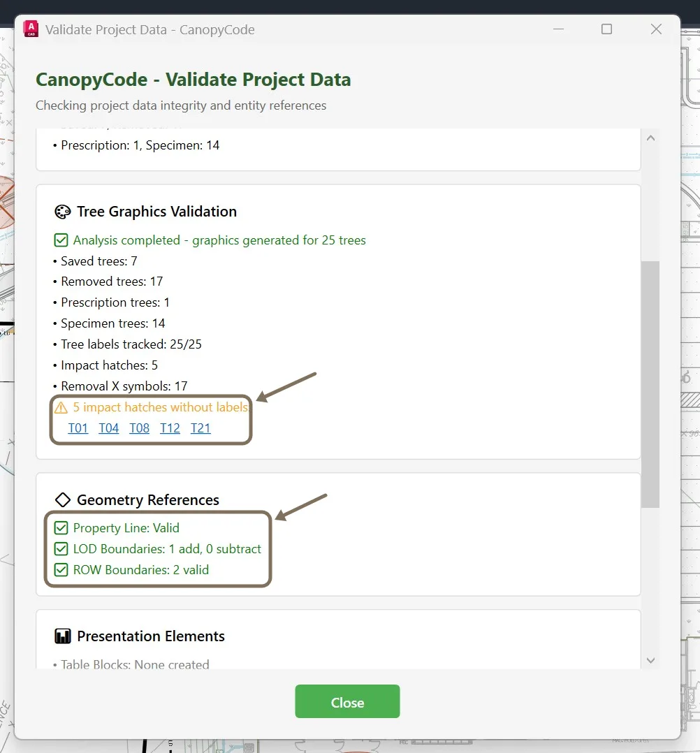Viewport: 700px width, 753px height.
Task: Click the 'Geometry References' heading
Action: coord(148,500)
